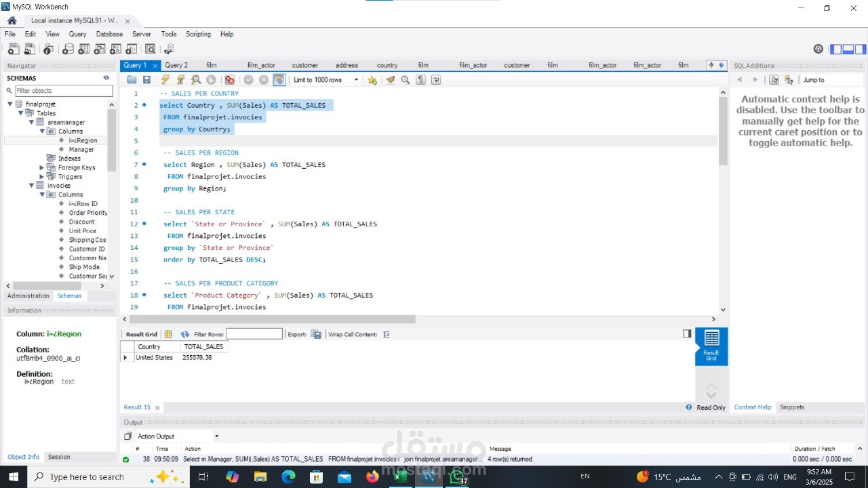Viewport: 868px width, 488px height.
Task: Open script file icon in query toolbar
Action: (132, 80)
